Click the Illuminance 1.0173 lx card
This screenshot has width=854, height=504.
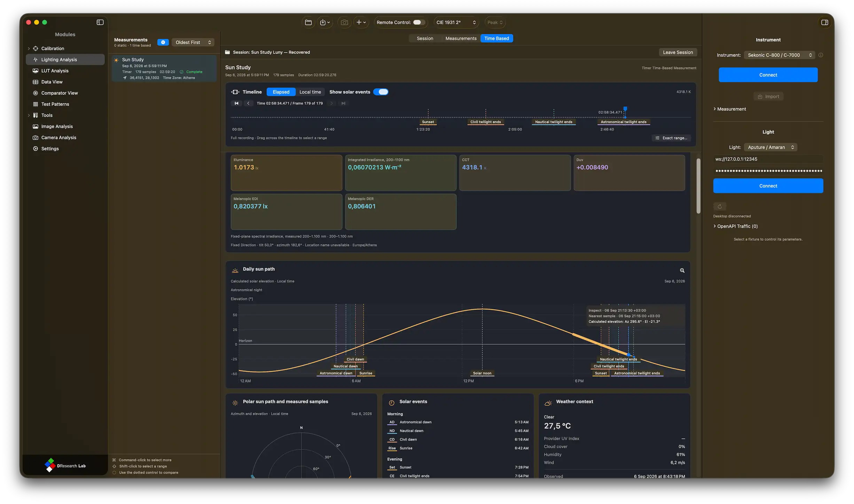(x=286, y=173)
